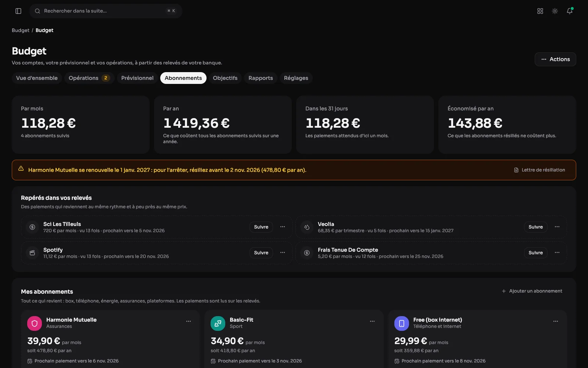Open the notifications bell
Screen dimensions: 588x368
[570, 11]
